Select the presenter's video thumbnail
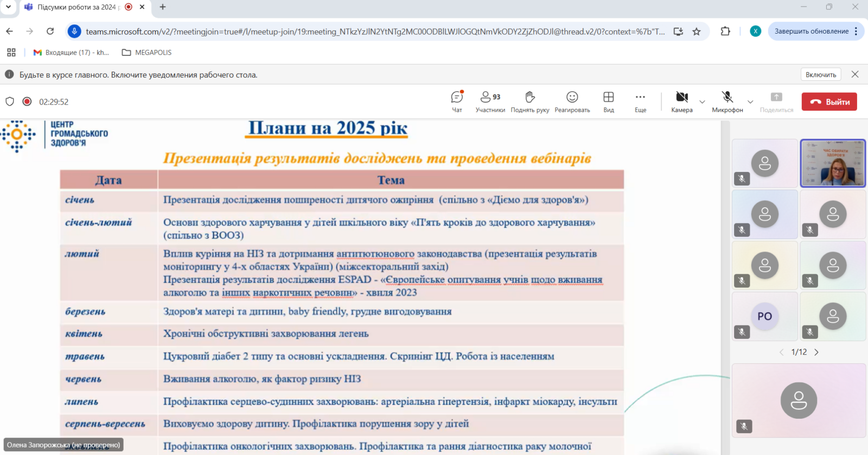The width and height of the screenshot is (868, 455). pyautogui.click(x=833, y=163)
